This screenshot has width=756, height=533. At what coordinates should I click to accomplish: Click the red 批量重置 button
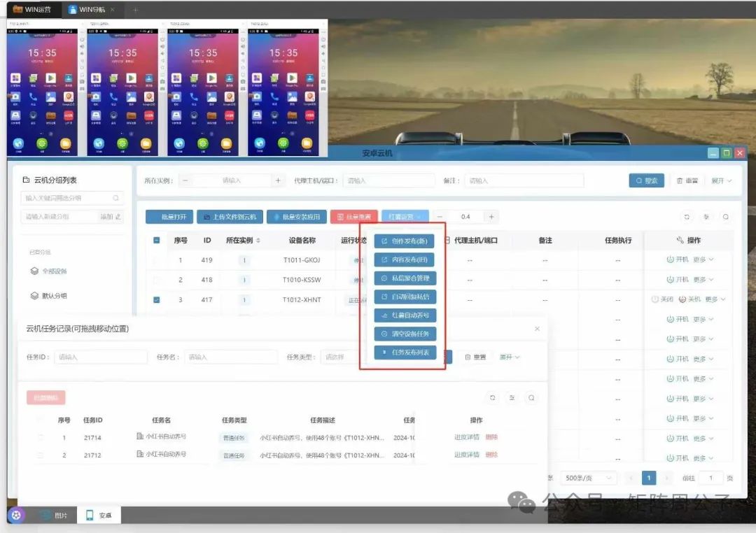tap(354, 217)
